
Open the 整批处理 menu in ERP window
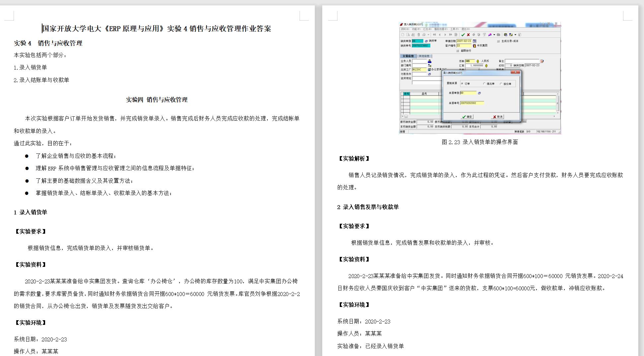[441, 29]
